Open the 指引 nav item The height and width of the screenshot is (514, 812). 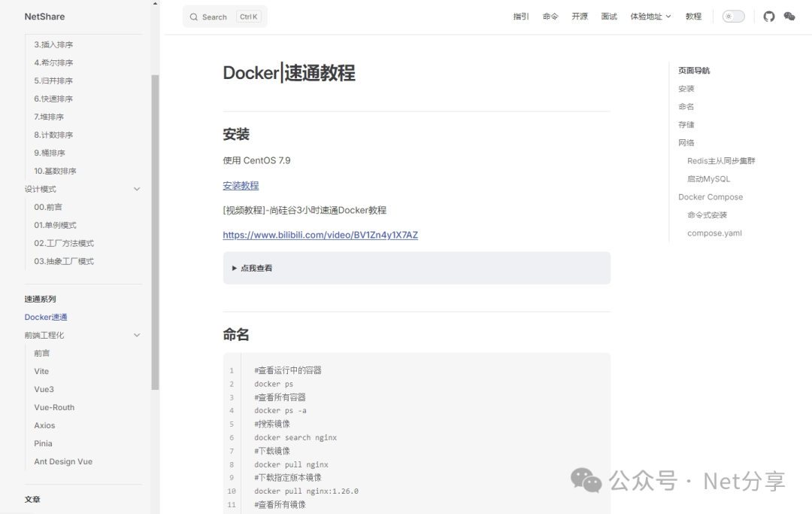click(x=521, y=17)
